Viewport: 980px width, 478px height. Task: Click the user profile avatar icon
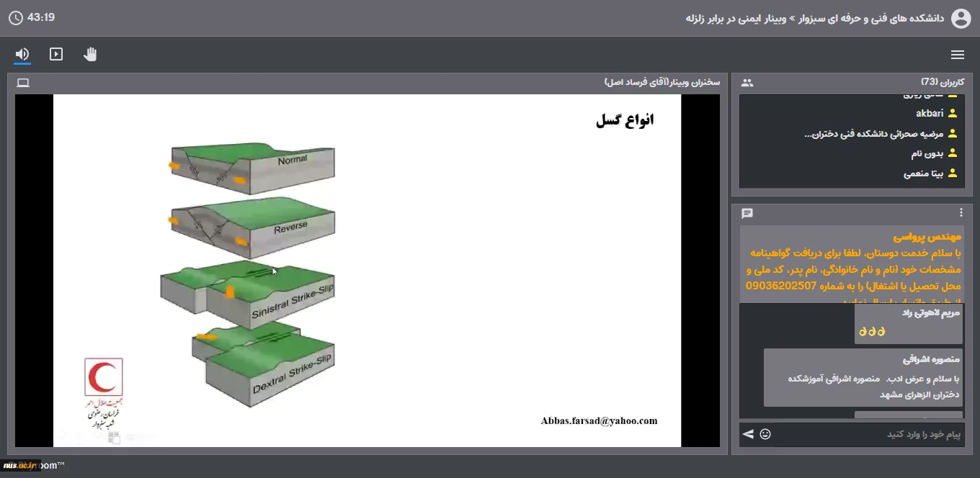point(961,18)
